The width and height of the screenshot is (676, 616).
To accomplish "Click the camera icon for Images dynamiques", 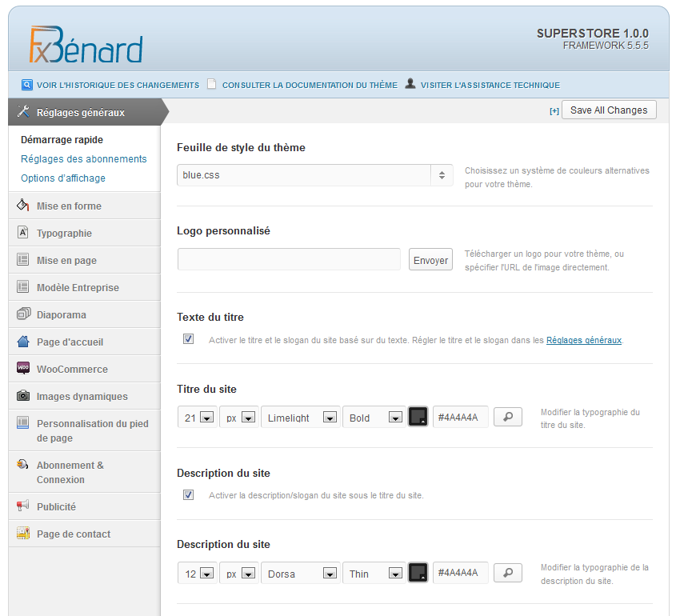I will [x=23, y=396].
